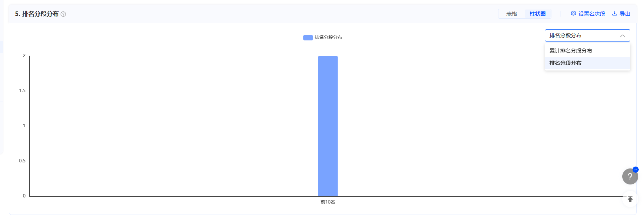Click the back-to-top arrow button
This screenshot has width=644, height=218.
[x=630, y=199]
